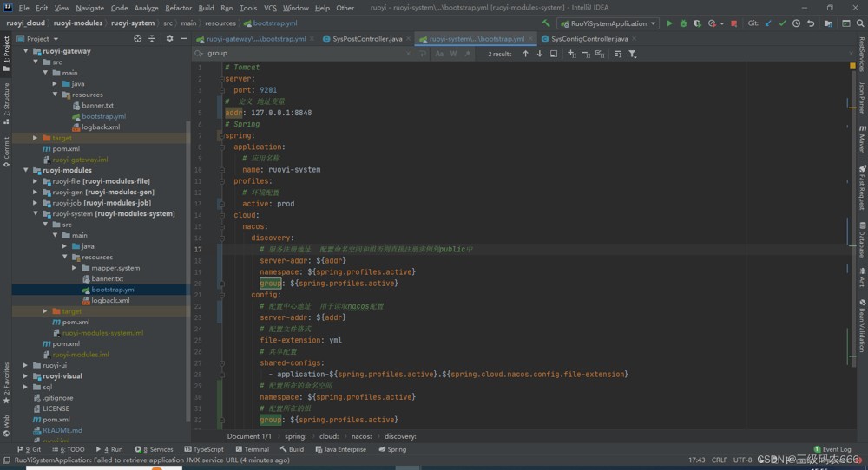This screenshot has width=868, height=470.
Task: Toggle Words option in search bar
Action: [x=453, y=54]
